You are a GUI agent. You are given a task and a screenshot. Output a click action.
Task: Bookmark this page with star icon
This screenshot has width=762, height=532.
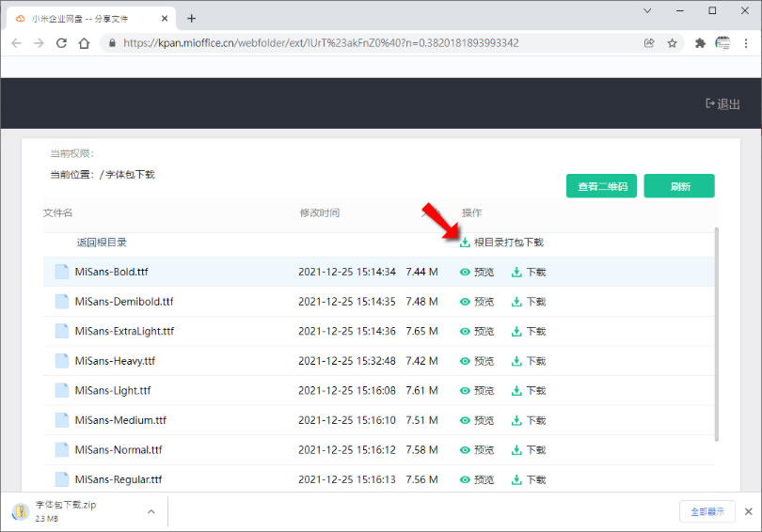point(672,43)
